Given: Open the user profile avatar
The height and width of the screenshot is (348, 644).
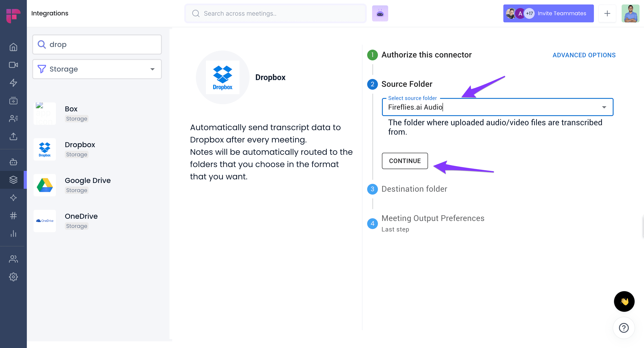Looking at the screenshot, I should [x=630, y=13].
